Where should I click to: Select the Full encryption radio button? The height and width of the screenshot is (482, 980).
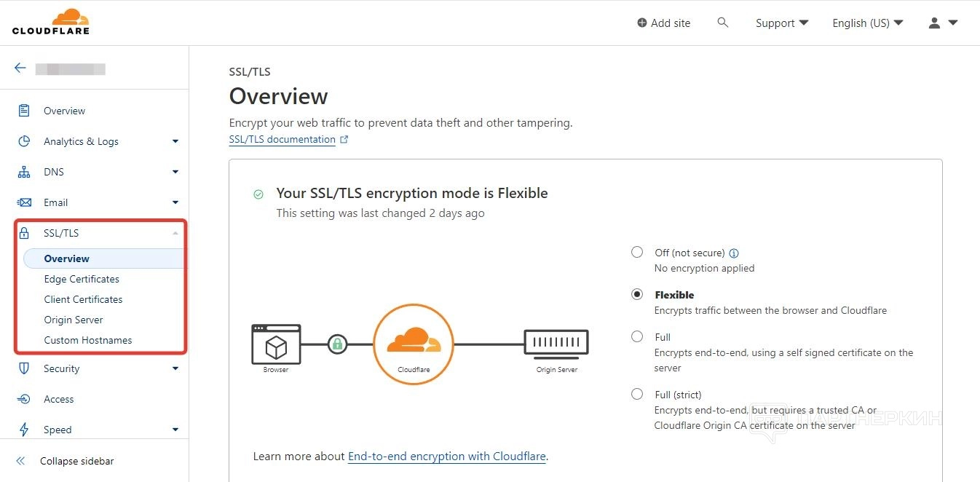pos(637,336)
